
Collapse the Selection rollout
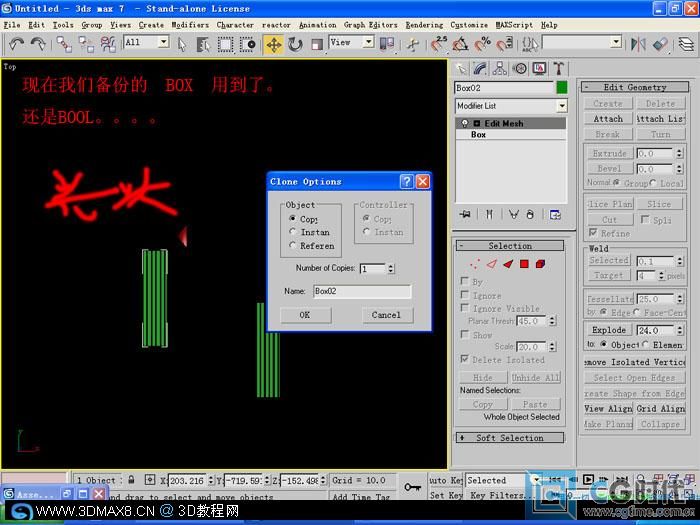click(x=509, y=246)
